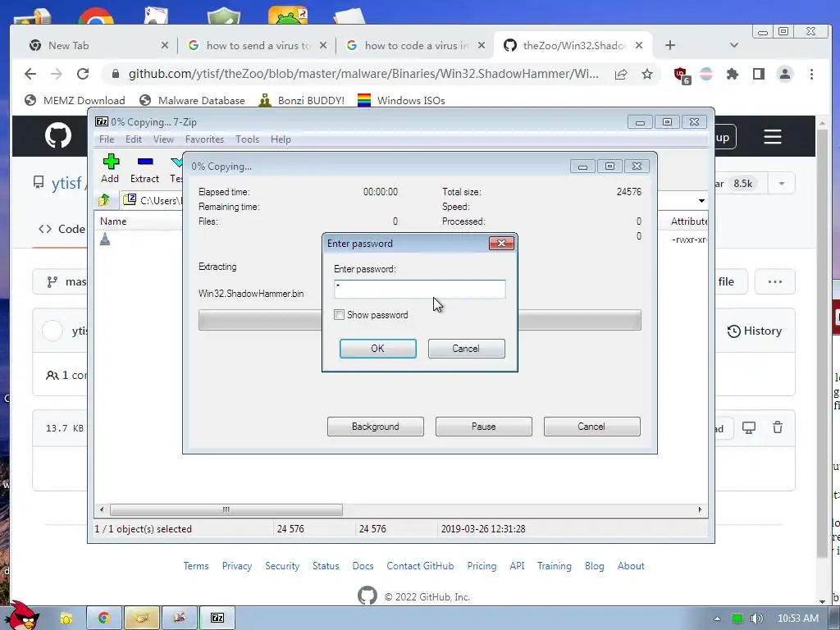
Task: Open the three-dots file options on GitHub
Action: [x=774, y=281]
